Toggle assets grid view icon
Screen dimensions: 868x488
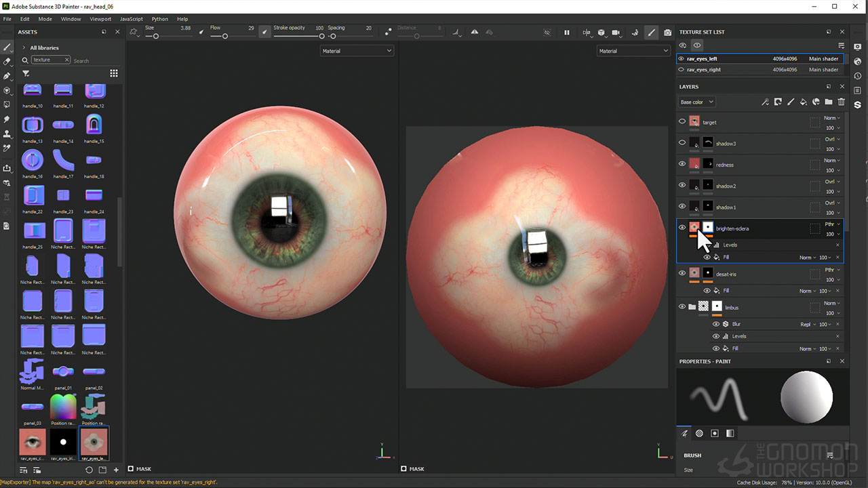coord(114,73)
